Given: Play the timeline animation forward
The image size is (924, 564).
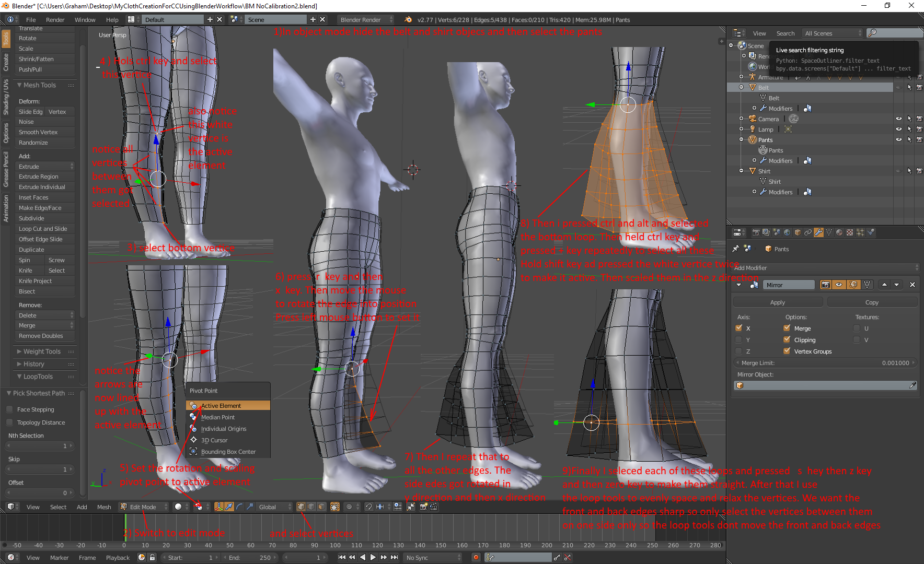Looking at the screenshot, I should tap(373, 557).
